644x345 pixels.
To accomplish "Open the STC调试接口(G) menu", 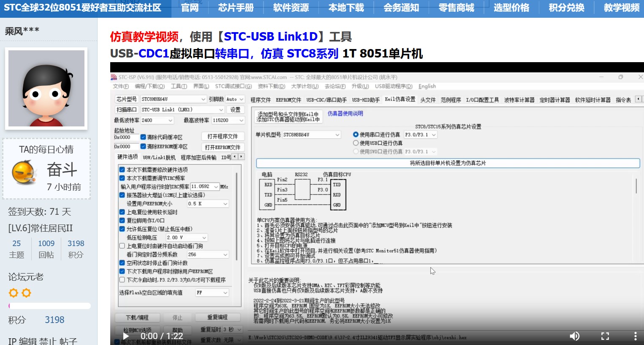I will (x=233, y=86).
